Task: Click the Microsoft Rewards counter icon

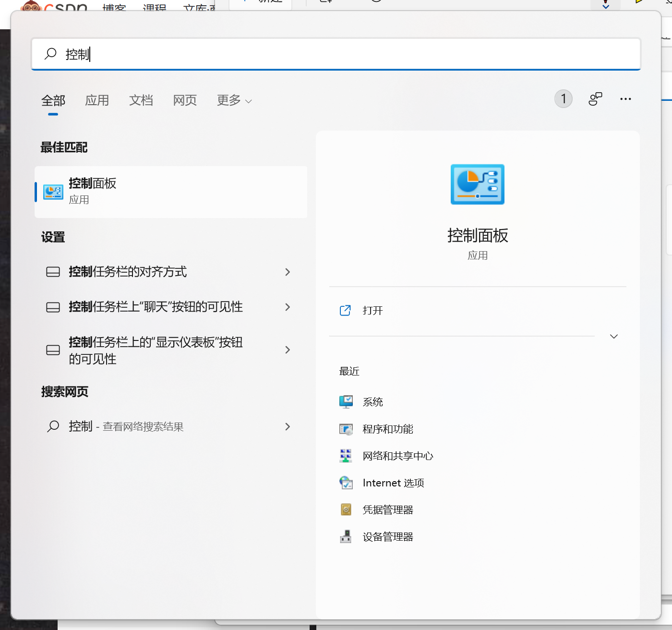Action: [x=563, y=98]
